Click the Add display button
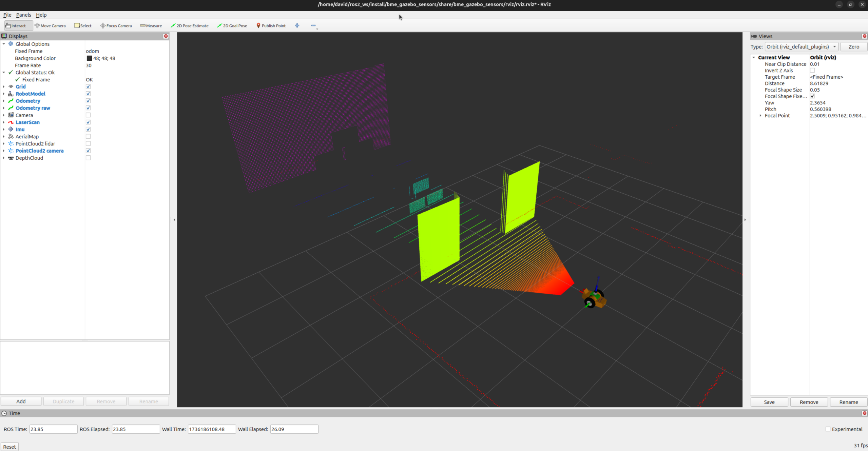The width and height of the screenshot is (868, 451). pyautogui.click(x=21, y=401)
